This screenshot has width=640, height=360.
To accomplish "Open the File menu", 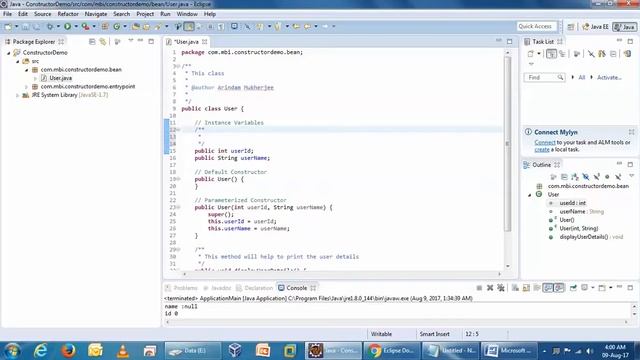I will [x=7, y=14].
